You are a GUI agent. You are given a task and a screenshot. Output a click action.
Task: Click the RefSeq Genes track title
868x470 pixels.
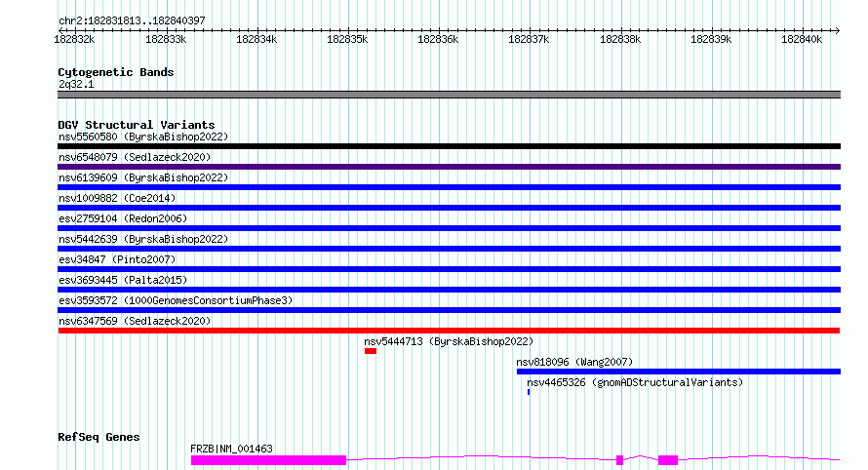point(99,438)
